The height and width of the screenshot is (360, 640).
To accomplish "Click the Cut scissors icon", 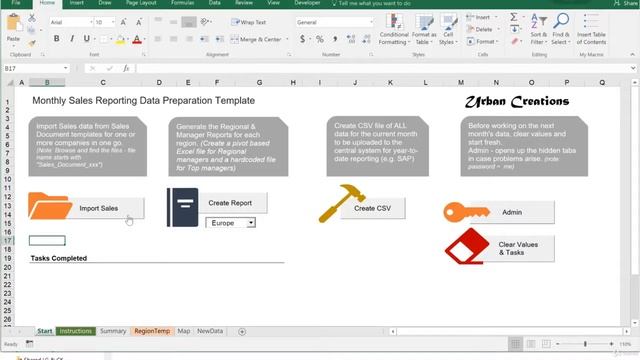I will tap(31, 18).
